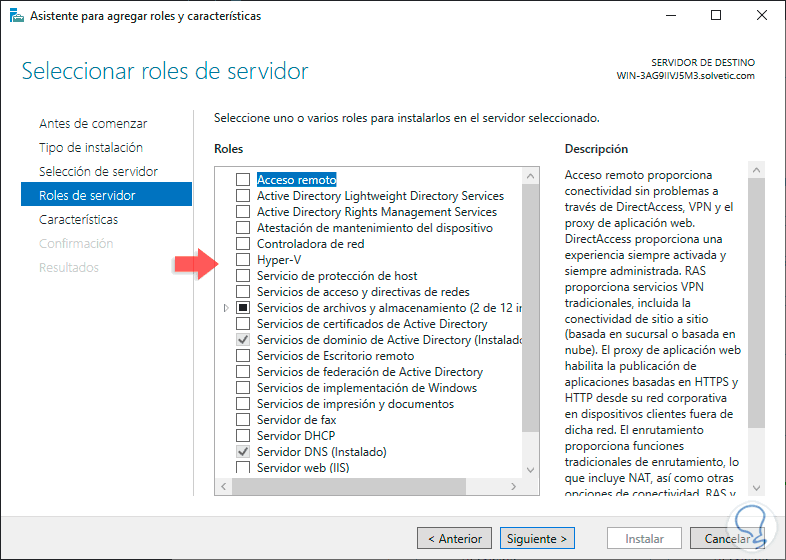Click the roles list horizontal scrollbar thumb
This screenshot has height=560, width=786.
(349, 486)
